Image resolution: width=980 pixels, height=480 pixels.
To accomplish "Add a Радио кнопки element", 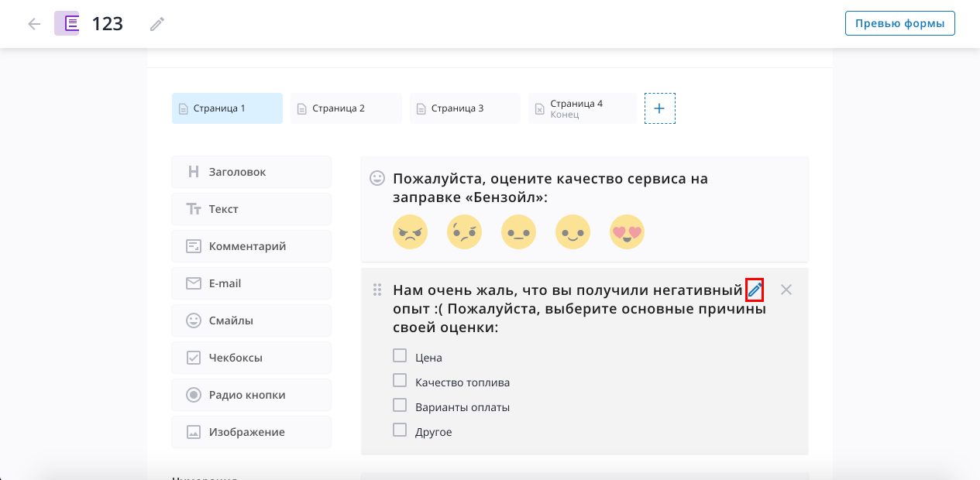I will click(x=251, y=395).
